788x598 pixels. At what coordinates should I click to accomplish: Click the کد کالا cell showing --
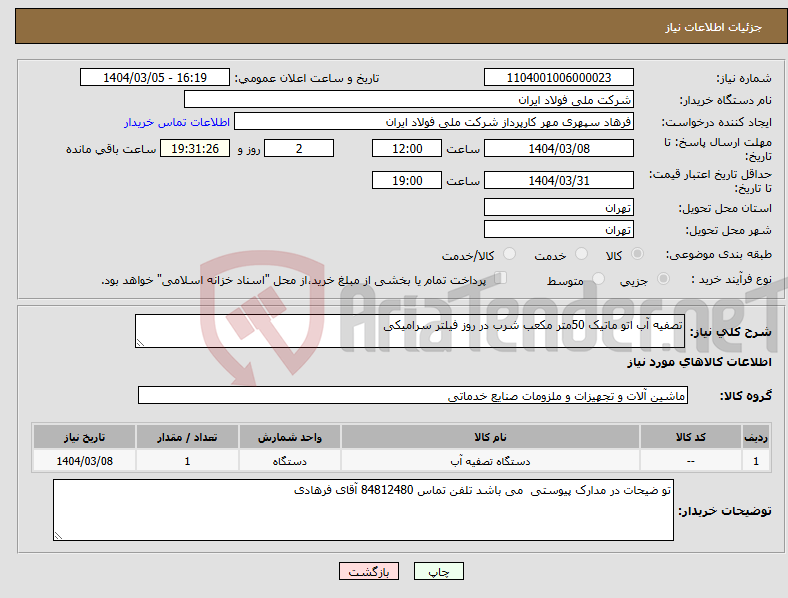pyautogui.click(x=691, y=461)
